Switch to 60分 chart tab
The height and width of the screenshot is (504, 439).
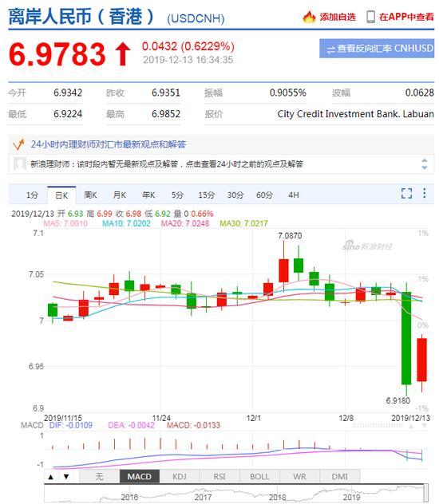pyautogui.click(x=264, y=195)
